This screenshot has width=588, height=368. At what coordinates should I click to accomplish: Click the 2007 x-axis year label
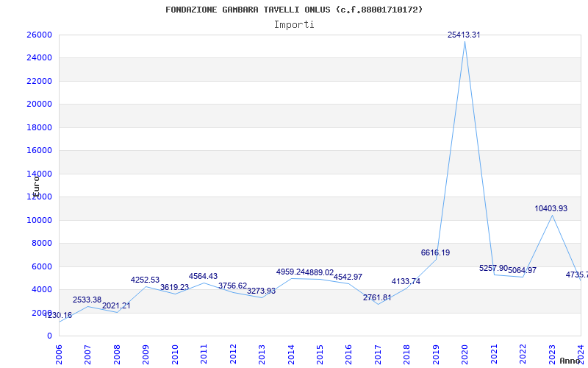pos(87,355)
